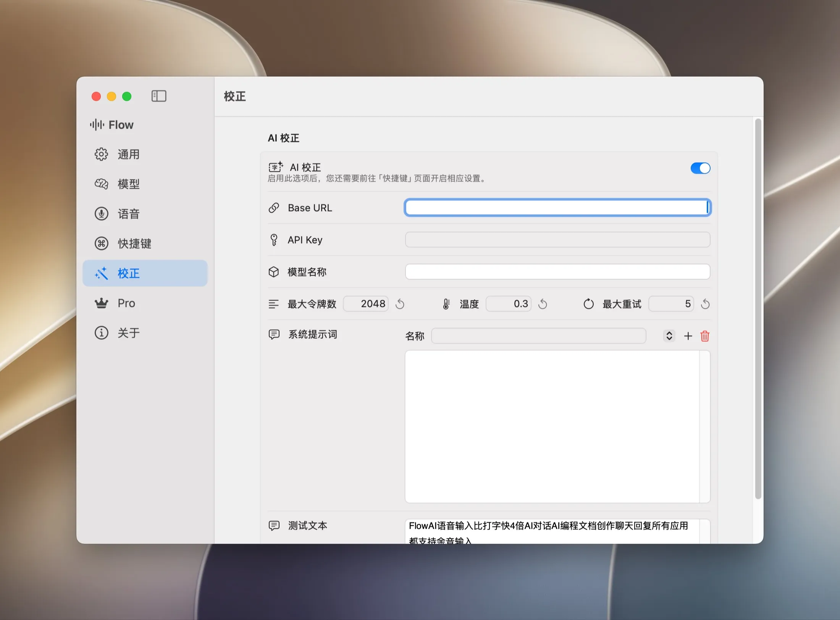Delete the system prompt with trash icon

pyautogui.click(x=705, y=336)
